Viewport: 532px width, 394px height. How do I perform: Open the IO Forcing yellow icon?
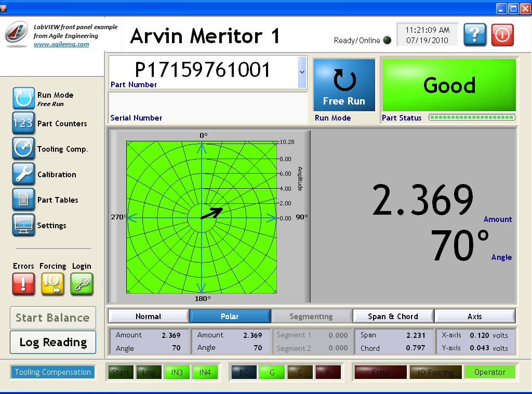[52, 284]
